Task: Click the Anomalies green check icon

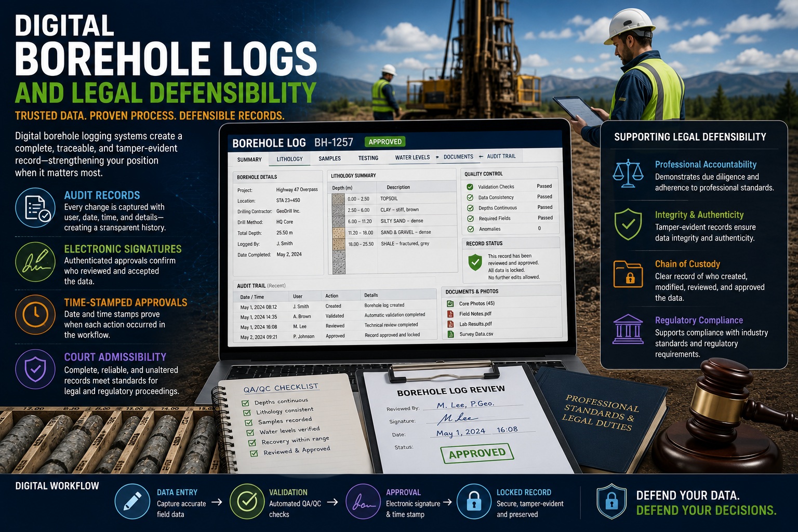Action: pos(470,229)
